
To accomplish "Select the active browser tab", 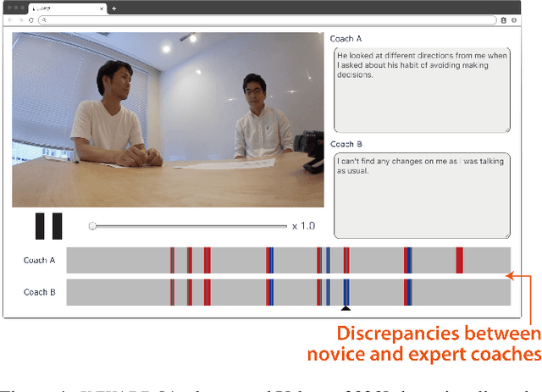I will [x=68, y=8].
